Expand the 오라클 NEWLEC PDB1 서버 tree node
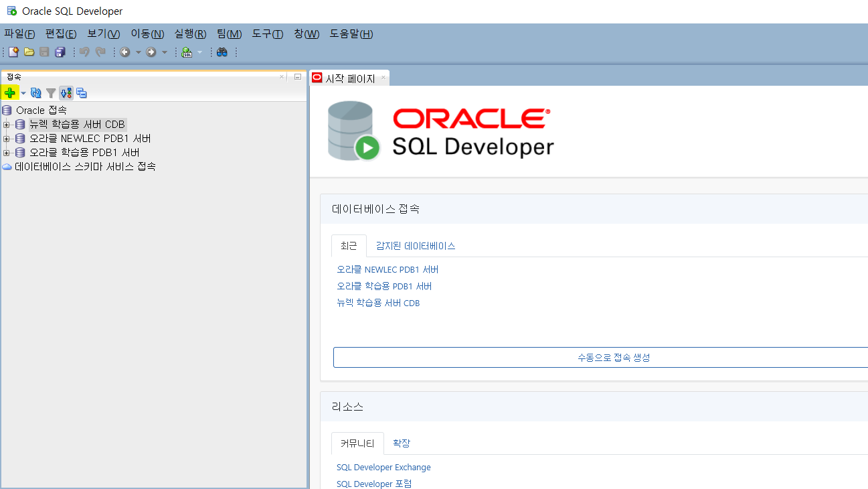This screenshot has height=489, width=868. (x=7, y=139)
